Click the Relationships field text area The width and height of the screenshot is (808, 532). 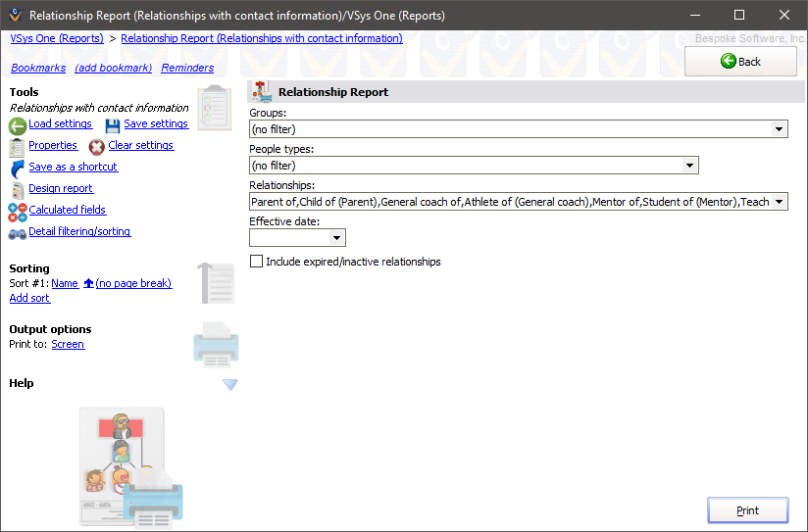[x=511, y=202]
